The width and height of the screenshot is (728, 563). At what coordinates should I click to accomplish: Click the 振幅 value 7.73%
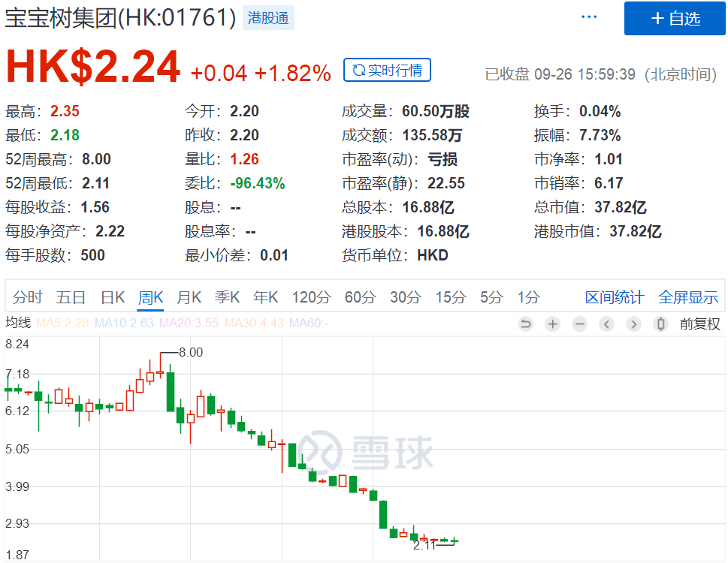click(x=600, y=135)
